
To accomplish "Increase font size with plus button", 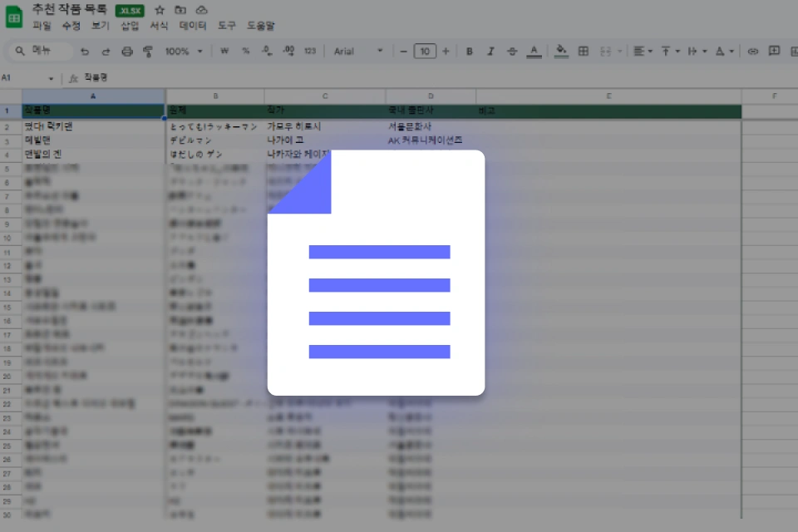I will click(x=446, y=52).
